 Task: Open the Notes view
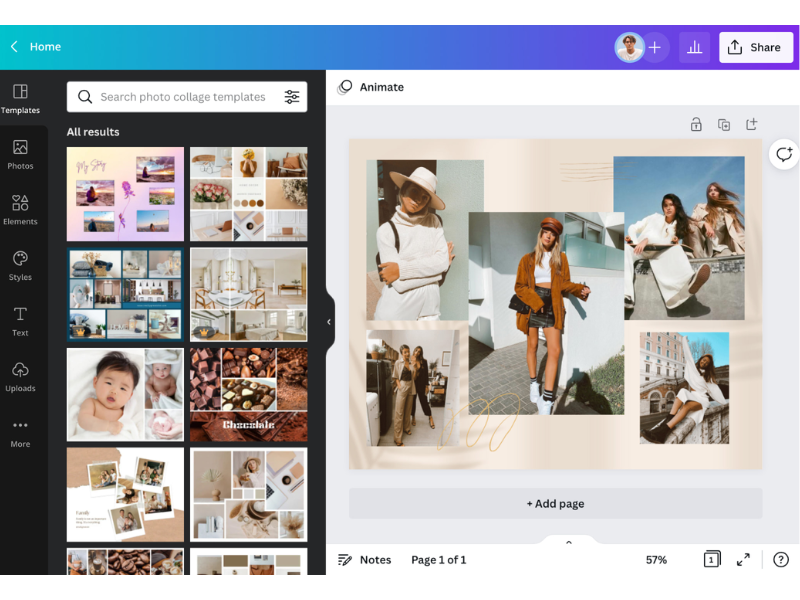364,560
